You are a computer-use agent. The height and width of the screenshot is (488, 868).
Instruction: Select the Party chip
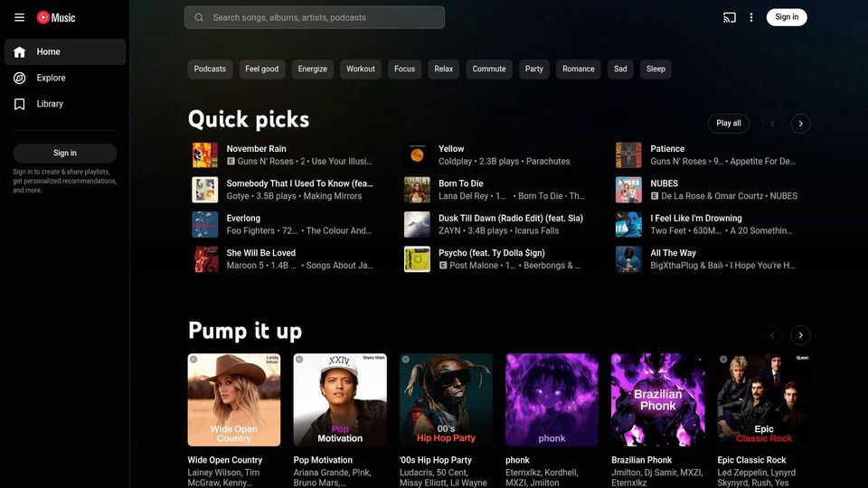click(533, 70)
